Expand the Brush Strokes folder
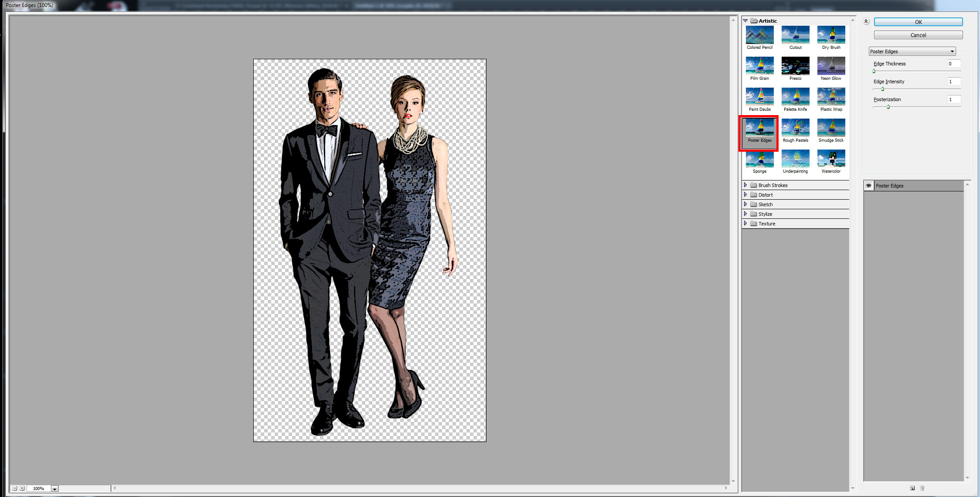The width and height of the screenshot is (980, 497). pos(745,185)
